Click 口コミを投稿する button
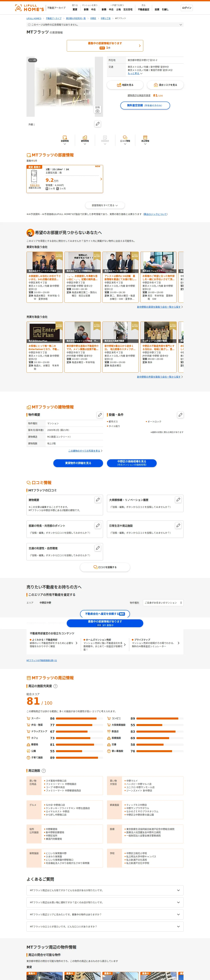Screen dimensions: 210x980 [105, 567]
